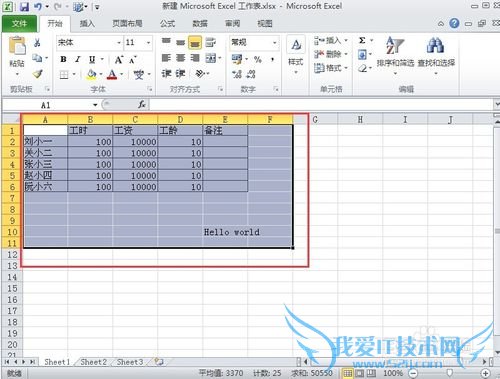Image resolution: width=500 pixels, height=379 pixels.
Task: Open the Fill Color dropdown arrow
Action: 101,74
